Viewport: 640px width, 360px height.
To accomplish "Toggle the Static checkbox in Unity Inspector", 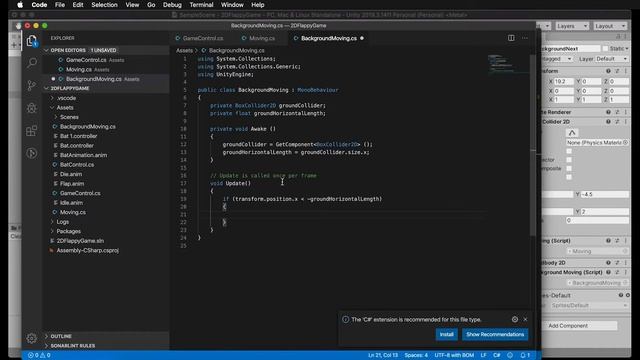I will pyautogui.click(x=605, y=49).
